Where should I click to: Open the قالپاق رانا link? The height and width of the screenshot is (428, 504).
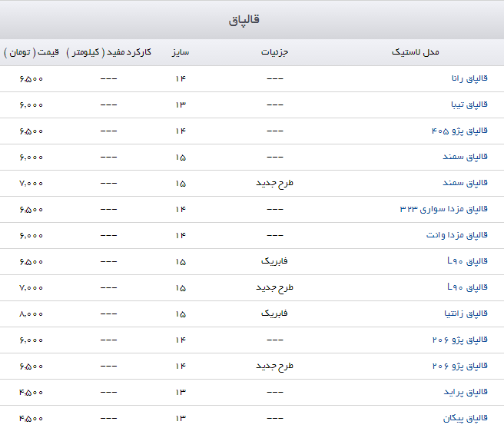click(472, 78)
